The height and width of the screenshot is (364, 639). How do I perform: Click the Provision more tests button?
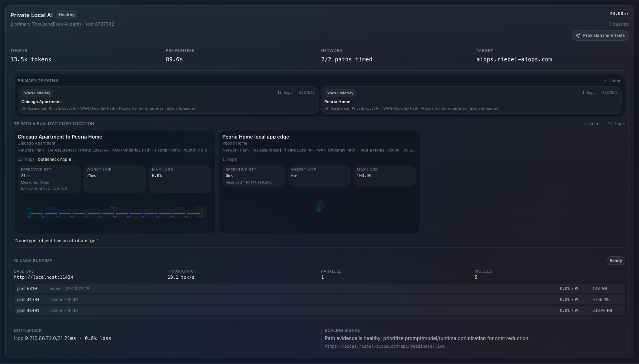(x=600, y=36)
